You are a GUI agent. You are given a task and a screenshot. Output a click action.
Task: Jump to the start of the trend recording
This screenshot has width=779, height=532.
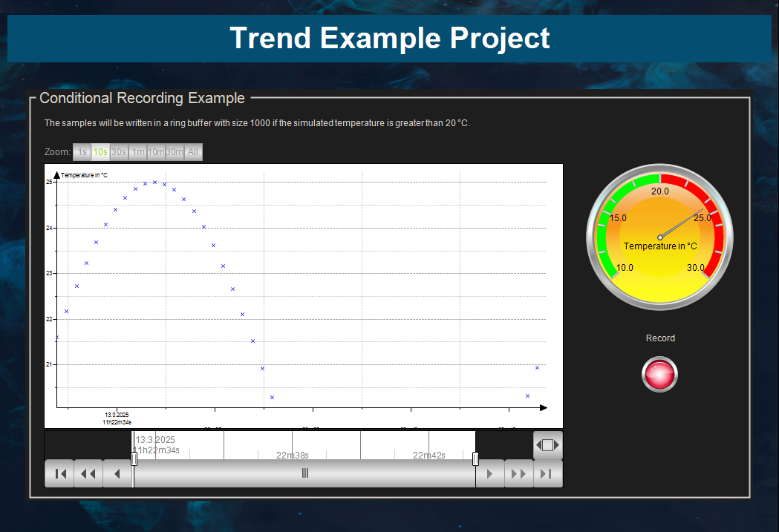59,473
